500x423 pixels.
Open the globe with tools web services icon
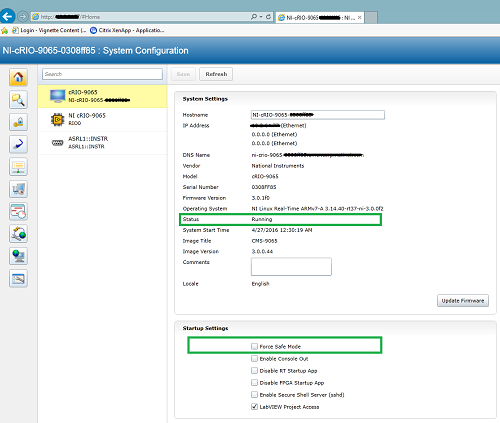coord(18,234)
